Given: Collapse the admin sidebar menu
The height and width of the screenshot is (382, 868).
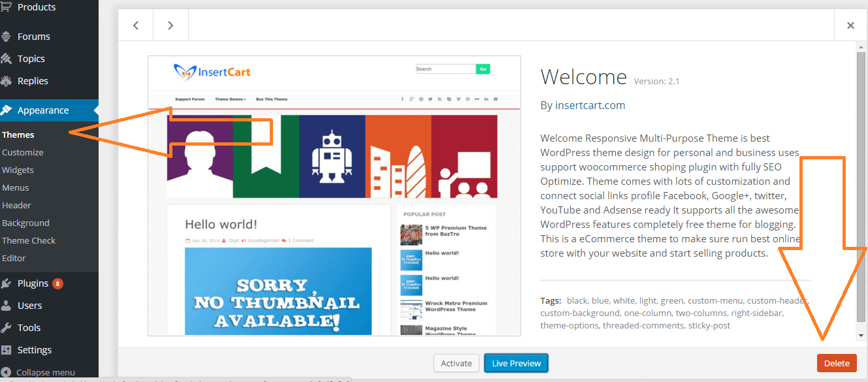Looking at the screenshot, I should (x=39, y=372).
